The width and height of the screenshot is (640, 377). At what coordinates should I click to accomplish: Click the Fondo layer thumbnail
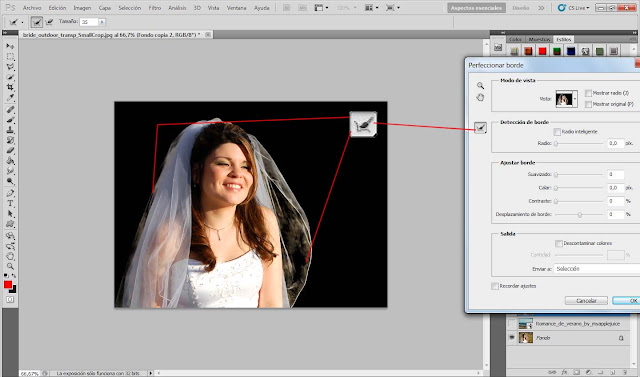[x=526, y=338]
